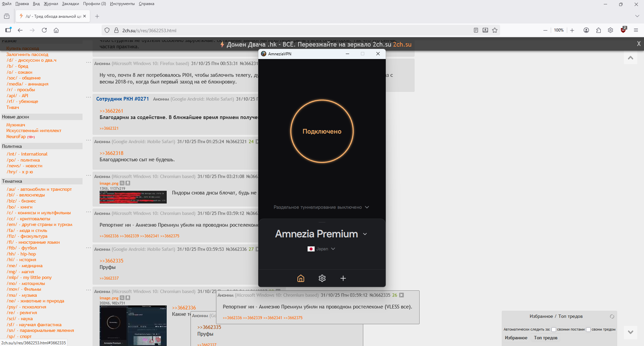
Task: Click search icon beside first image.png
Action: tap(122, 183)
